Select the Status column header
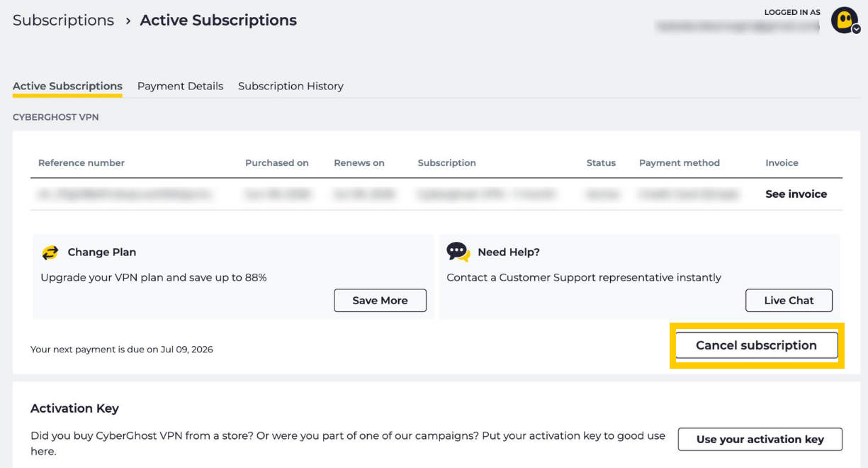Image resolution: width=868 pixels, height=468 pixels. coord(601,162)
